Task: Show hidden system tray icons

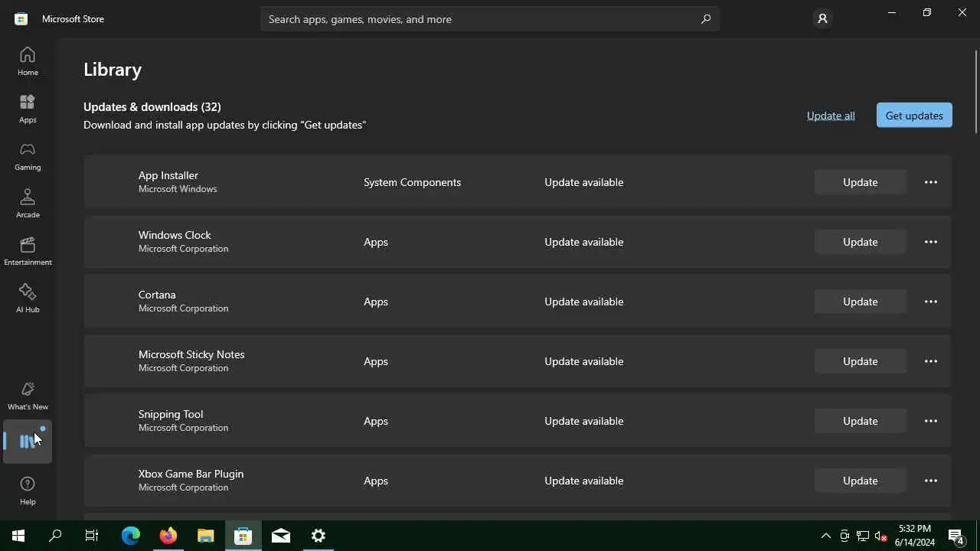Action: tap(825, 536)
